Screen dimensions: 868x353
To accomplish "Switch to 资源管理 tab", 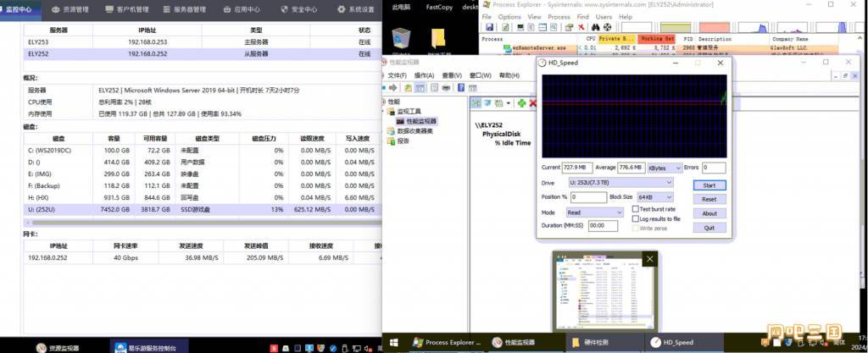I will pos(71,9).
